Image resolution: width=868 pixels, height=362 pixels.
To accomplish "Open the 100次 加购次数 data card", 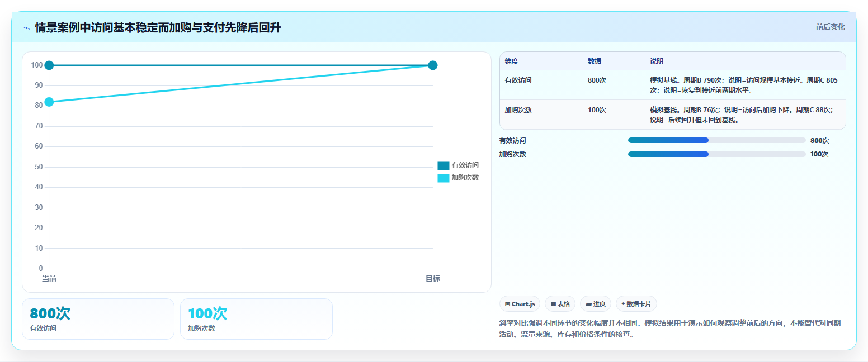I will pyautogui.click(x=256, y=319).
